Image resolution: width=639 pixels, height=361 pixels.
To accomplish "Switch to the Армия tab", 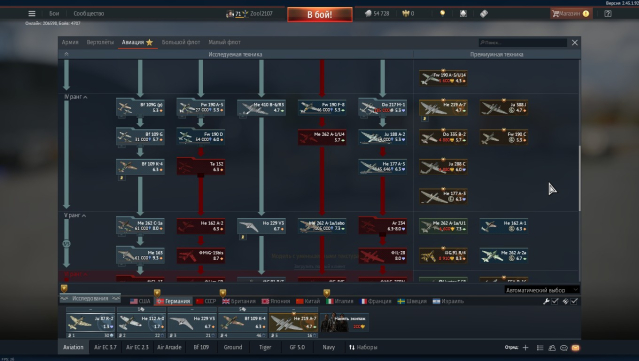I will tap(70, 42).
